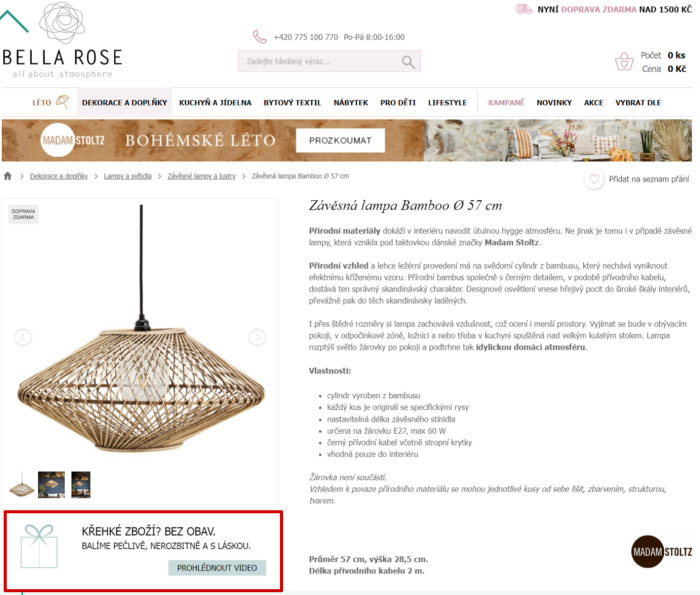Click the Prohlédnout video button
Screen dimensions: 700x595
(217, 568)
